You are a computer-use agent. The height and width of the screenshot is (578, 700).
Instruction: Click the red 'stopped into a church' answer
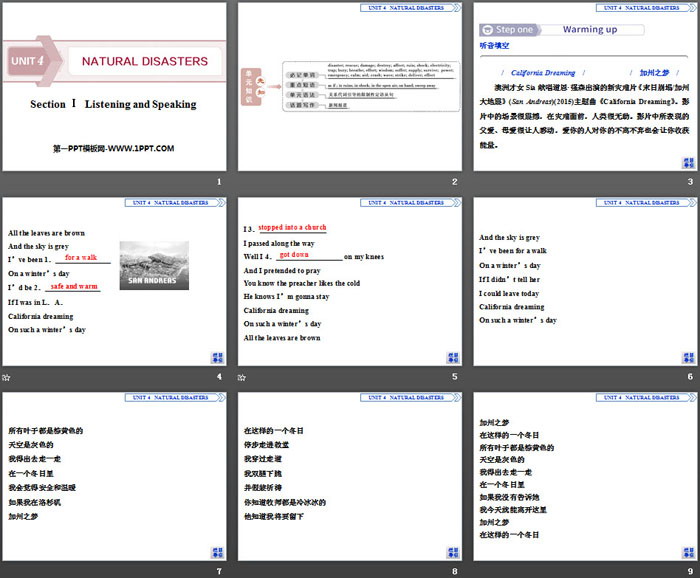[292, 227]
